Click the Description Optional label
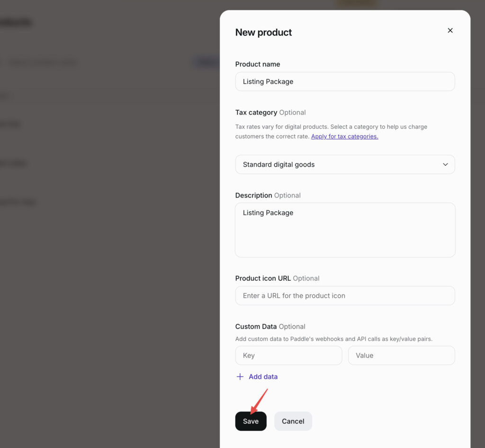 coord(268,196)
